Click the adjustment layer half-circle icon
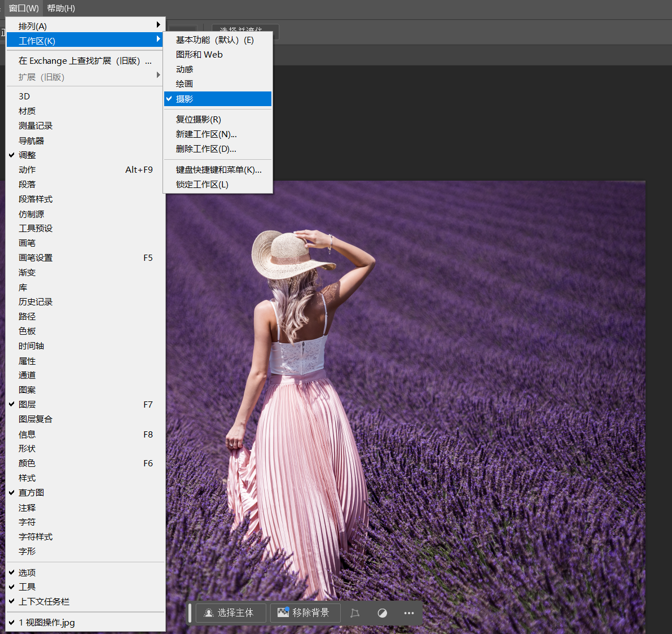This screenshot has height=634, width=672. pos(382,613)
